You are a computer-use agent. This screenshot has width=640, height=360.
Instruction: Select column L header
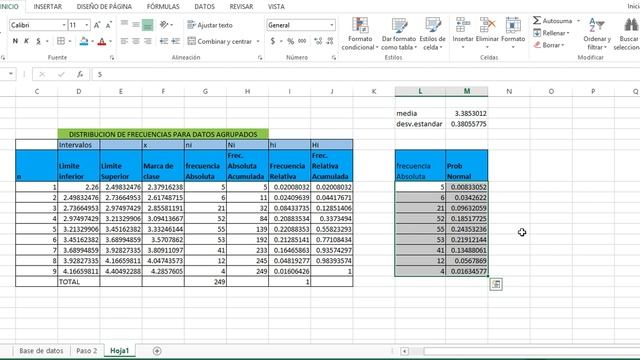420,91
